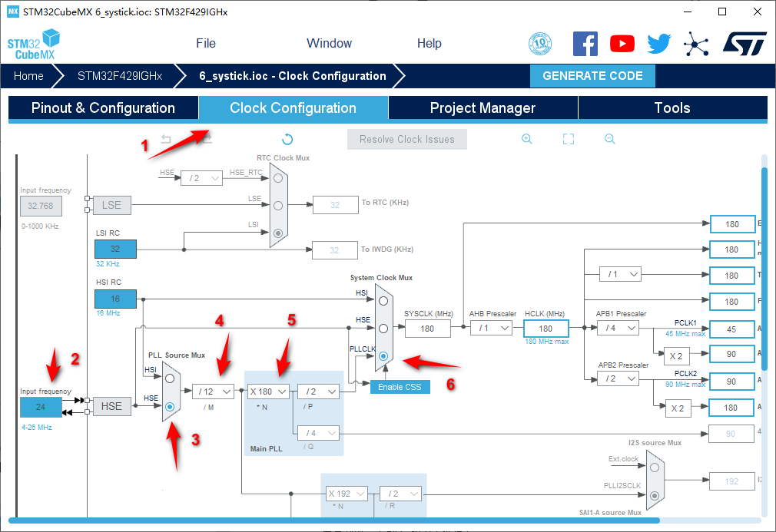Click the refresh clock diagram icon
This screenshot has height=532, width=776.
point(287,139)
